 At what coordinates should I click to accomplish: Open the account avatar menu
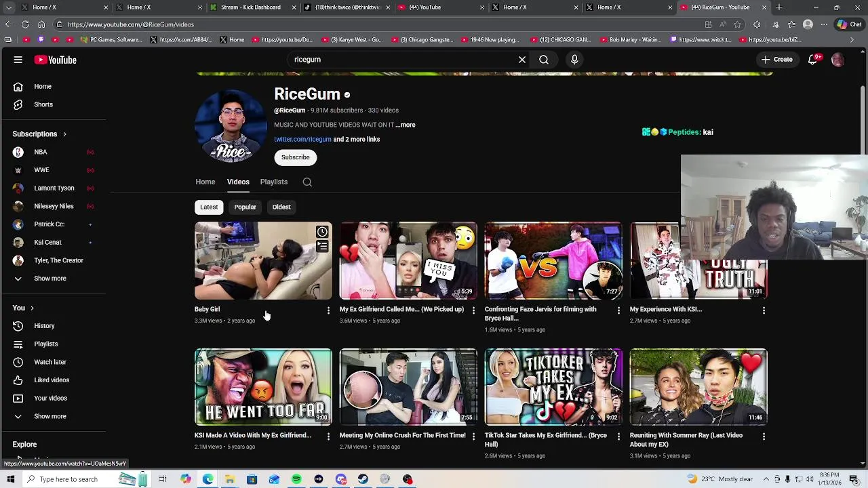click(x=838, y=60)
